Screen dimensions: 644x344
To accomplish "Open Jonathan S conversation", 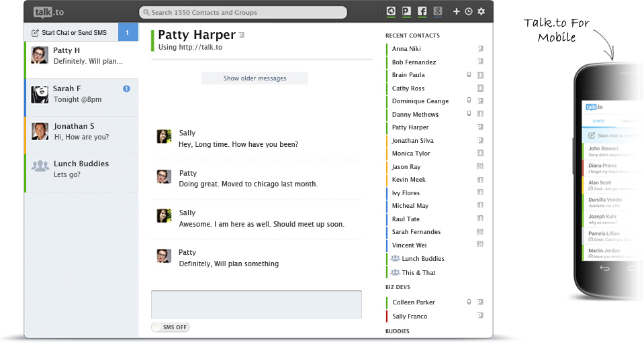I will tap(81, 135).
